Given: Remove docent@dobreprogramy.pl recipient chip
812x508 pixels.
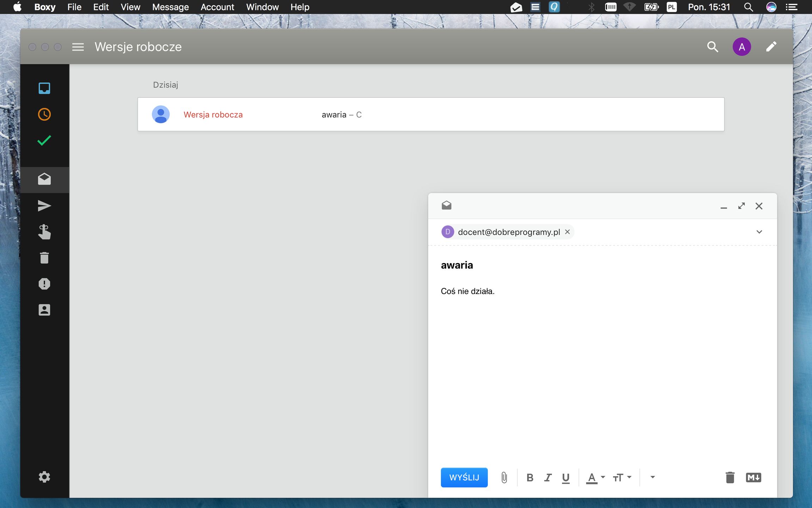Looking at the screenshot, I should [567, 232].
